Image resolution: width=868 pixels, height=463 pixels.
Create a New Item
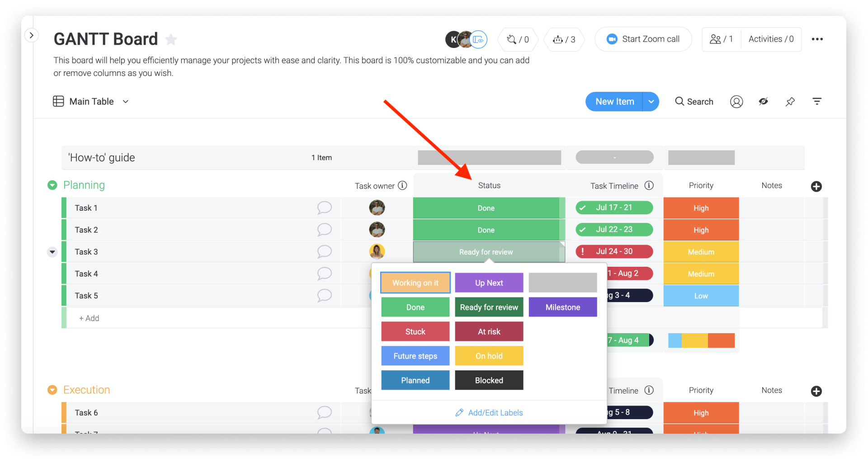614,102
